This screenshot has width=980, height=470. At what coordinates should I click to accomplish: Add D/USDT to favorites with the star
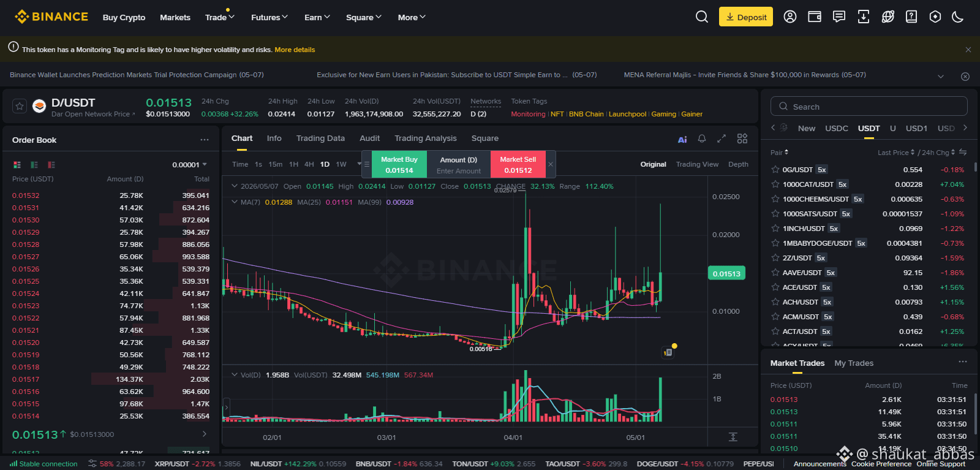click(x=20, y=106)
